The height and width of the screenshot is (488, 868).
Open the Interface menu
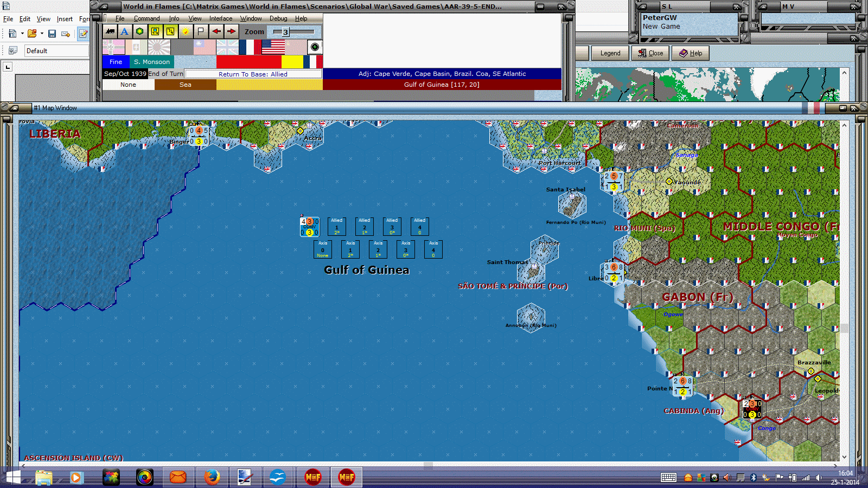coord(221,18)
